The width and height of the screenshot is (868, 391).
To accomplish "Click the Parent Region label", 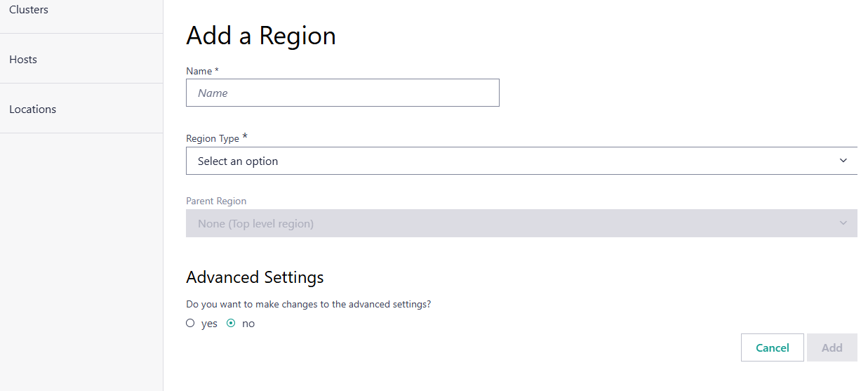I will tap(216, 201).
